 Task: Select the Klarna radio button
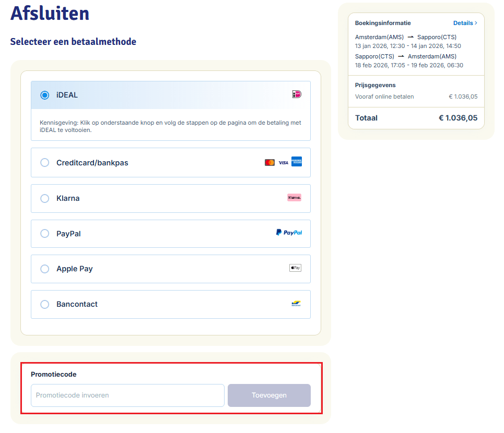tap(44, 198)
